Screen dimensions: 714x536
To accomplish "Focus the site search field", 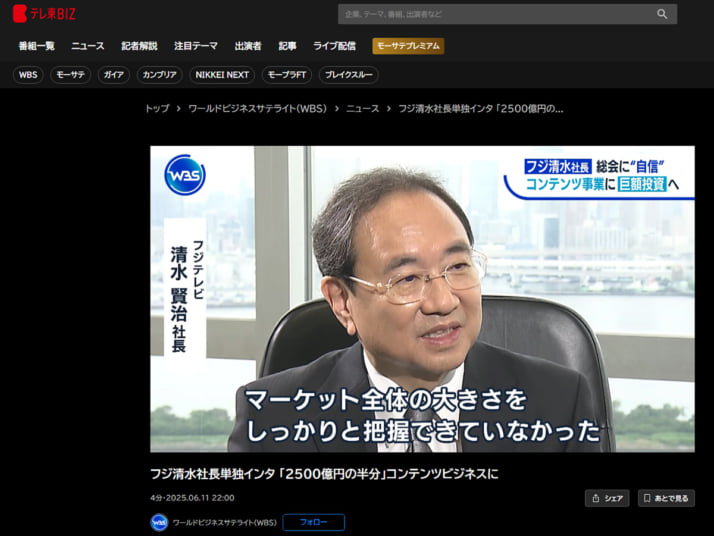I will click(507, 14).
